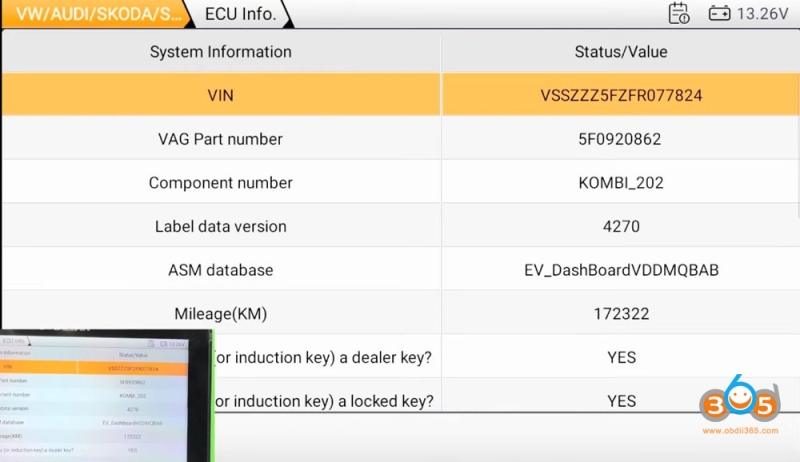
Task: Tap YES value for locked key
Action: click(x=620, y=401)
